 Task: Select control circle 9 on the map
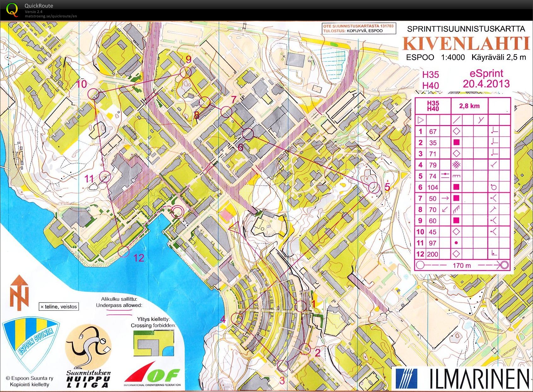(186, 72)
